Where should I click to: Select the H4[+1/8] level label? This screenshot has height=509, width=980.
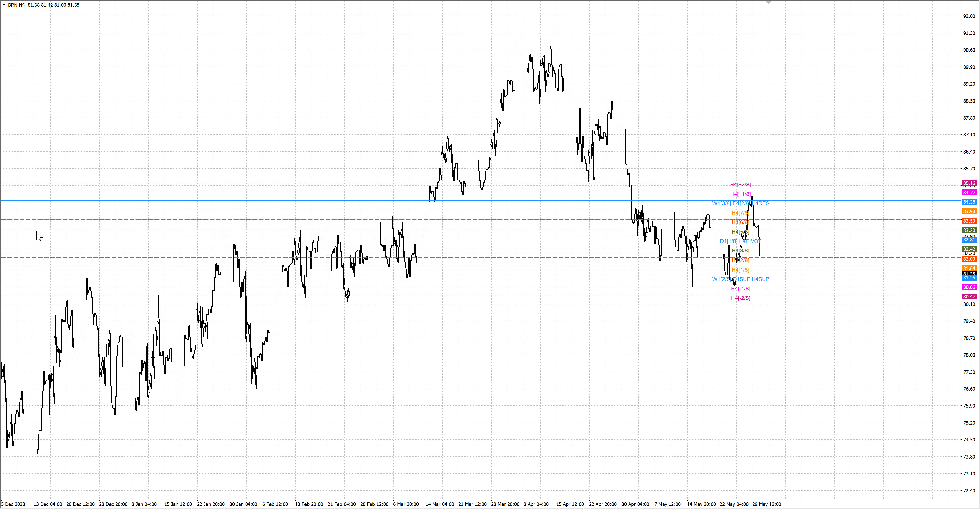(740, 194)
